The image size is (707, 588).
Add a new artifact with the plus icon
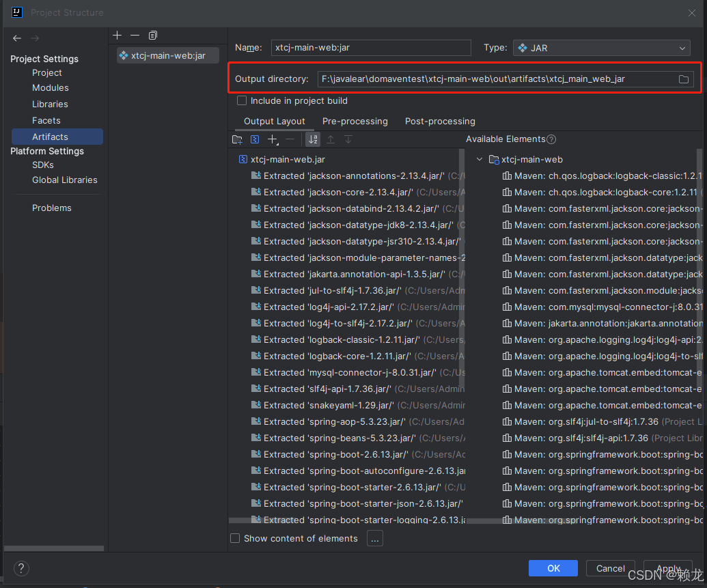pos(117,36)
